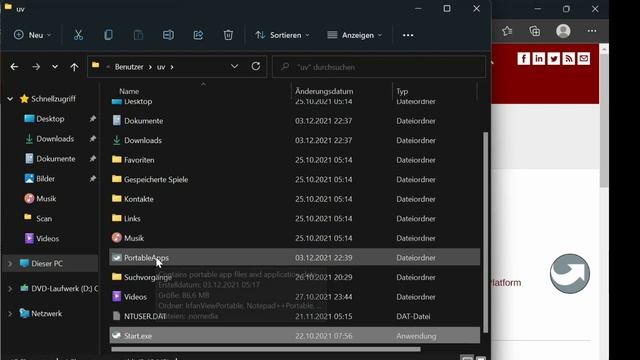Open the Sortieren dropdown
The image size is (640, 360).
pos(282,35)
